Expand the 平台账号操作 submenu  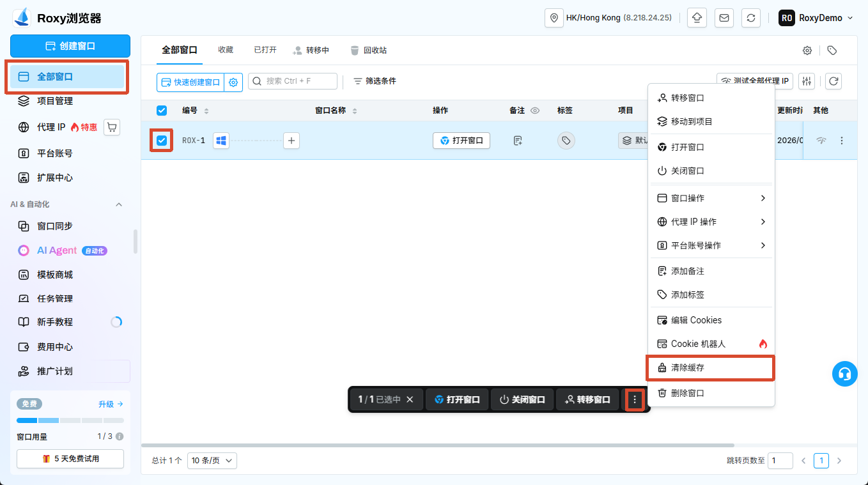[711, 245]
